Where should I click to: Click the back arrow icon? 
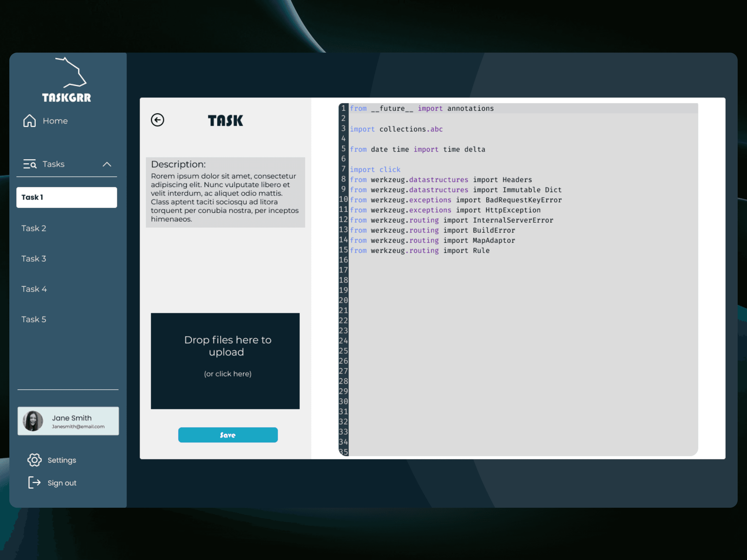[157, 120]
